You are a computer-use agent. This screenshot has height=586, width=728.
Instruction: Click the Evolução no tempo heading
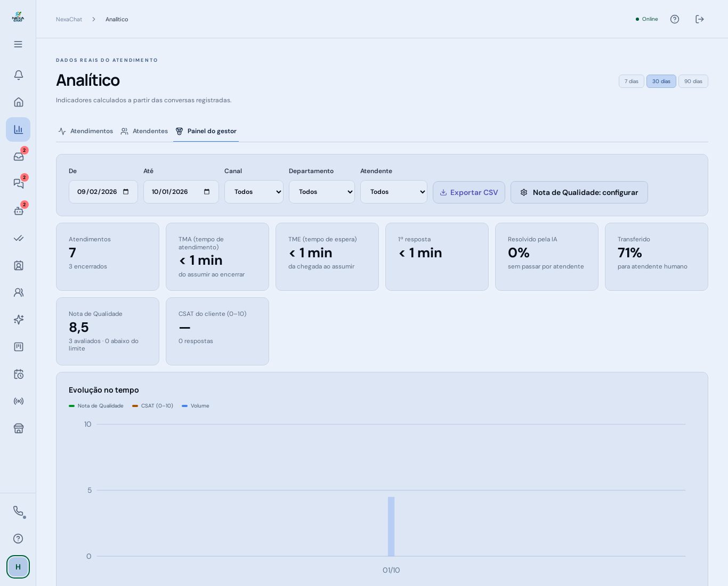click(104, 390)
